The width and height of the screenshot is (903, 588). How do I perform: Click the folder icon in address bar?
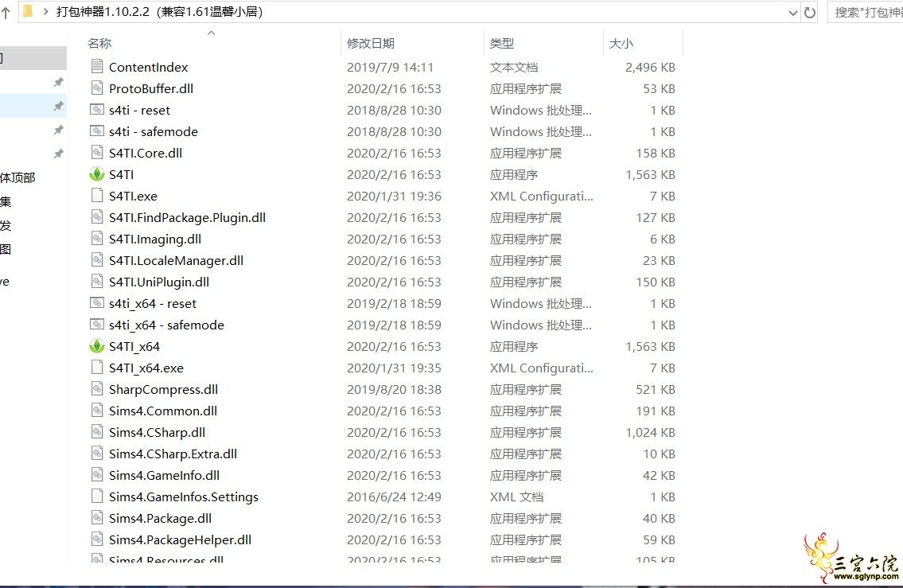click(28, 11)
